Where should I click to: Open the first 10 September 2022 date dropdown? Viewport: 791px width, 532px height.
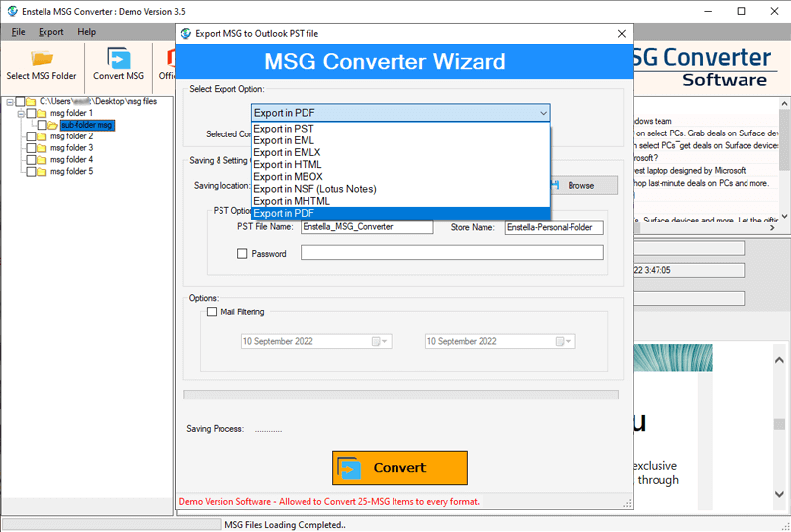click(385, 342)
